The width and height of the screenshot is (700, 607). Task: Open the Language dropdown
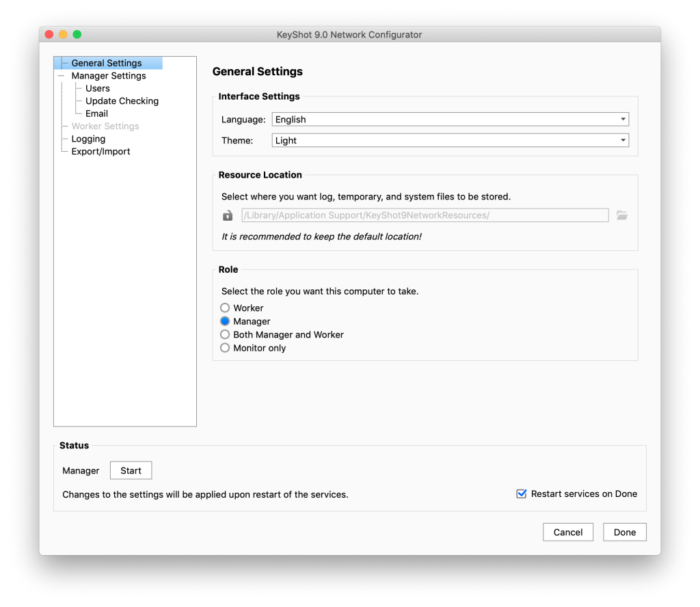point(450,120)
